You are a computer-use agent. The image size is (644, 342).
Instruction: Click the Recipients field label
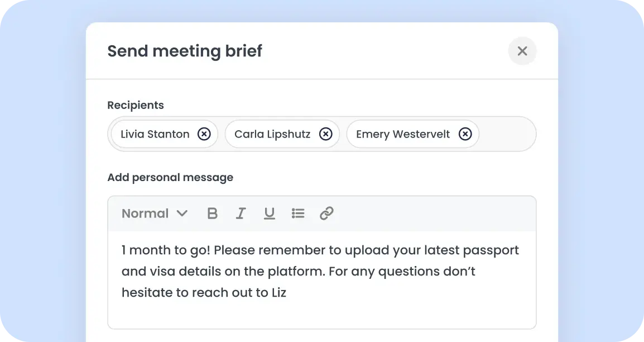pos(136,105)
